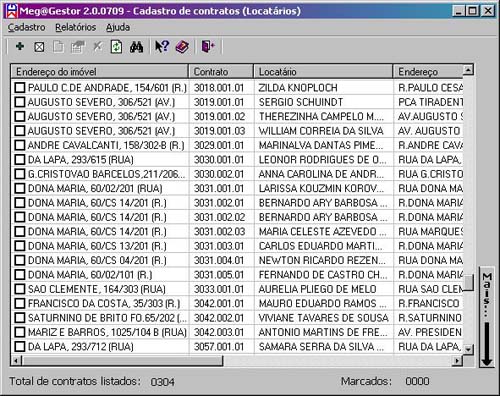The image size is (500, 396).
Task: Tick the DA LAPA, 293/615 row checkbox
Action: pyautogui.click(x=20, y=160)
